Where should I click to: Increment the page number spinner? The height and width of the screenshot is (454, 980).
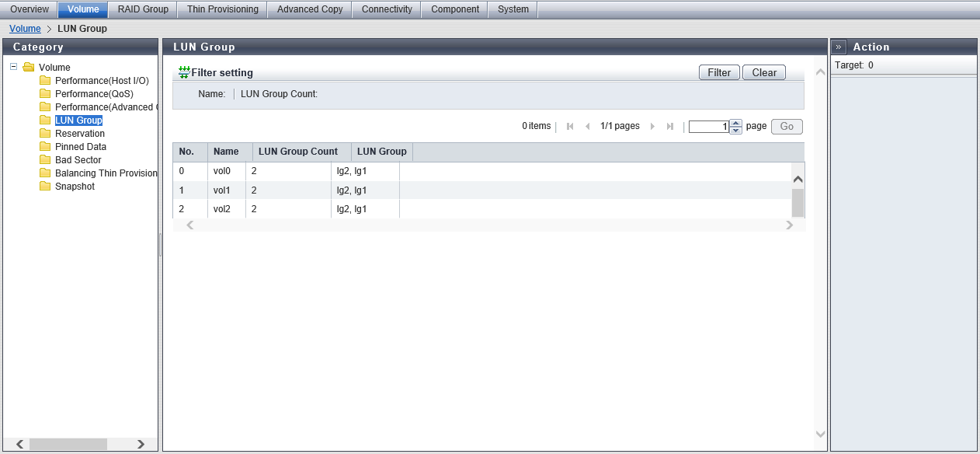coord(736,123)
